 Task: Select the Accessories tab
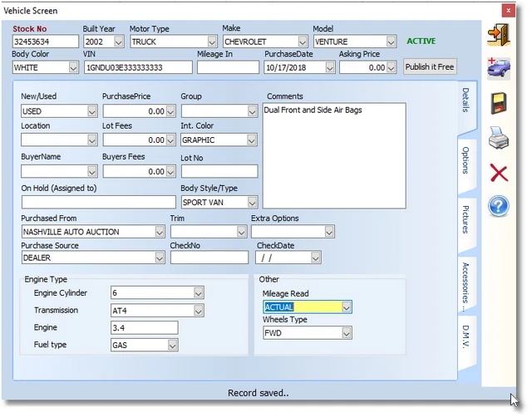coord(466,283)
